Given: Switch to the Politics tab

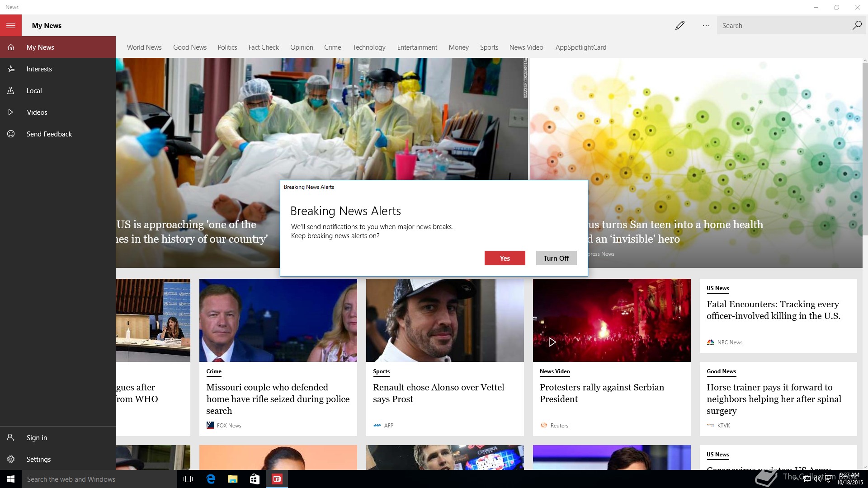Looking at the screenshot, I should [227, 47].
